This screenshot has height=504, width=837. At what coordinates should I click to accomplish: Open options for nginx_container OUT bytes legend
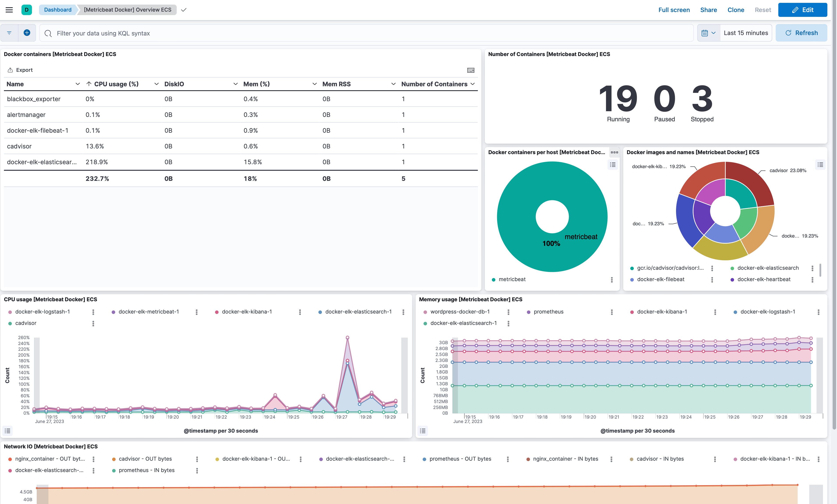(x=94, y=459)
